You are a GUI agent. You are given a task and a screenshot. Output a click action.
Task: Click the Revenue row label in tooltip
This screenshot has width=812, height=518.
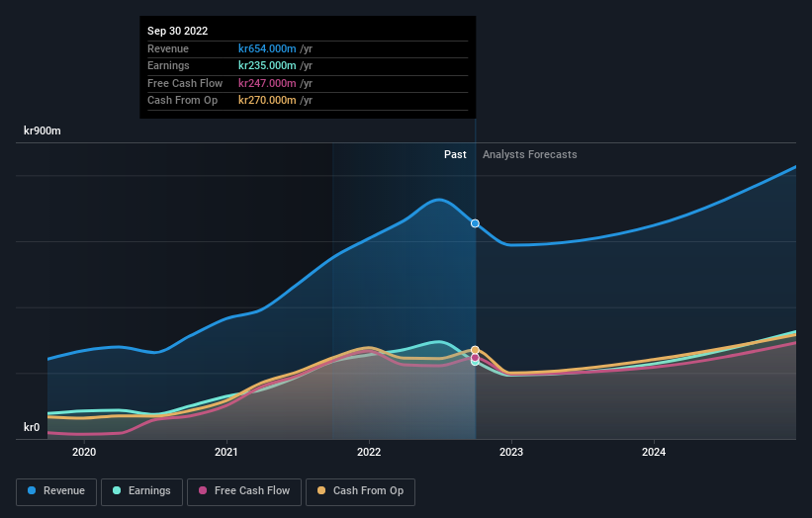tap(168, 48)
